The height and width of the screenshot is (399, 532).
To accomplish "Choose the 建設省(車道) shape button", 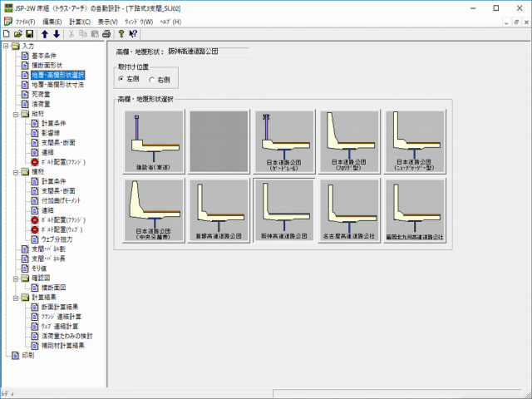I will point(154,142).
